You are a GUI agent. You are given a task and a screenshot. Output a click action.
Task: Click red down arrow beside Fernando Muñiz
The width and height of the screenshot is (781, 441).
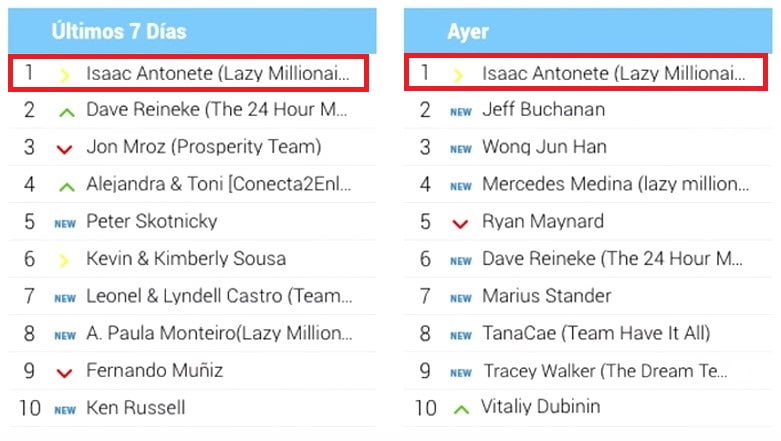[x=65, y=373]
